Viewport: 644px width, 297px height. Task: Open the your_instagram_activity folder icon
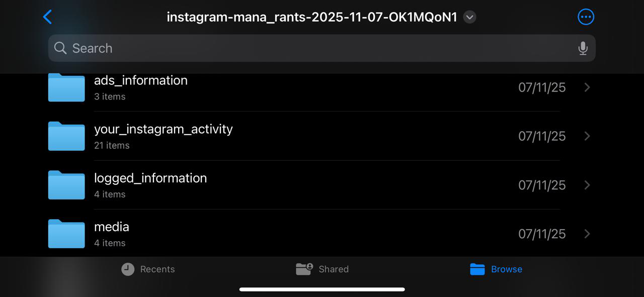[x=66, y=136]
